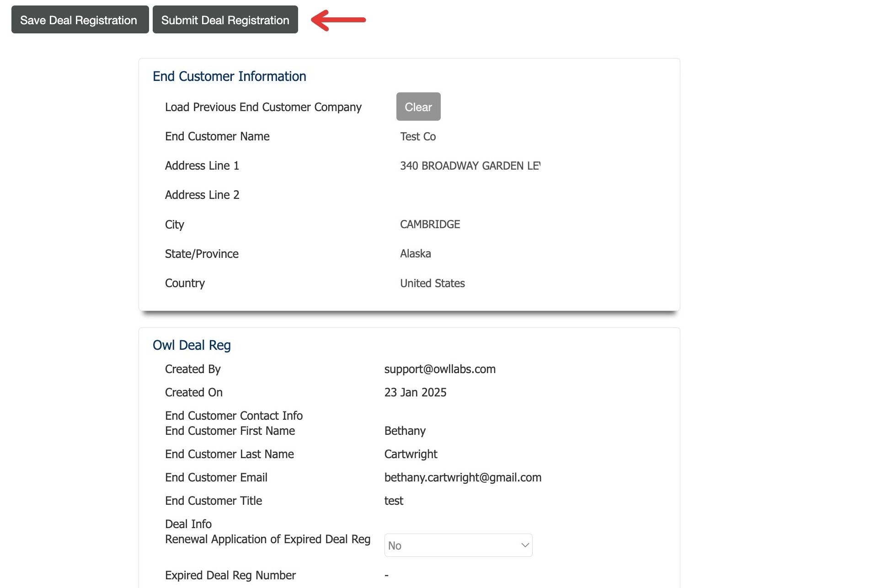
Task: Select the End Customer Last Name 'Cartwright'
Action: 411,454
